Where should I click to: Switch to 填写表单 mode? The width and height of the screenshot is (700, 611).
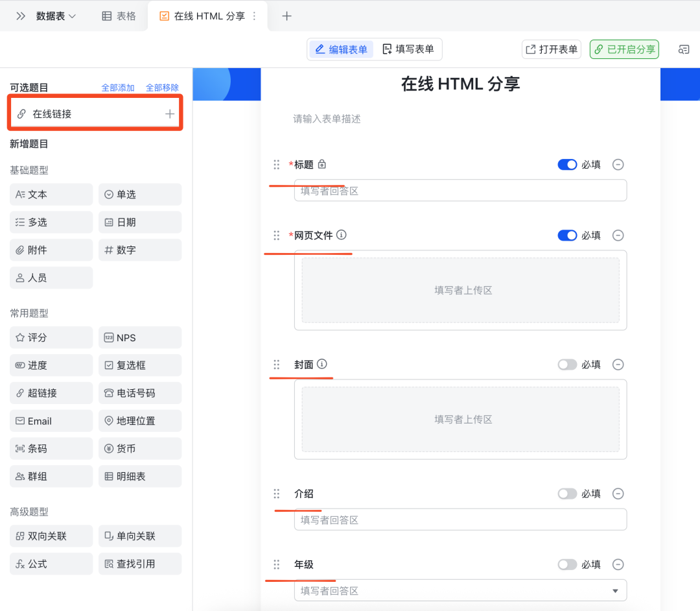point(408,49)
